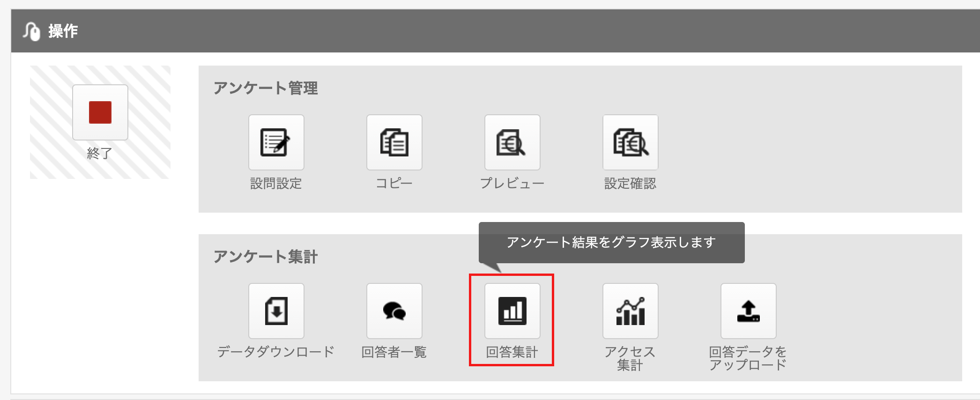
Task: Open 設定確認 settings check icon
Action: pos(631,142)
